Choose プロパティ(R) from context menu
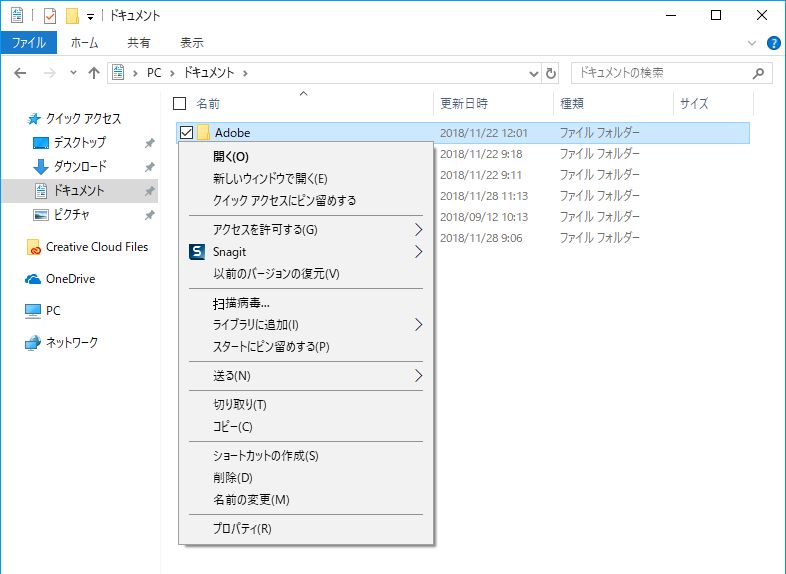The image size is (786, 574). pyautogui.click(x=306, y=528)
